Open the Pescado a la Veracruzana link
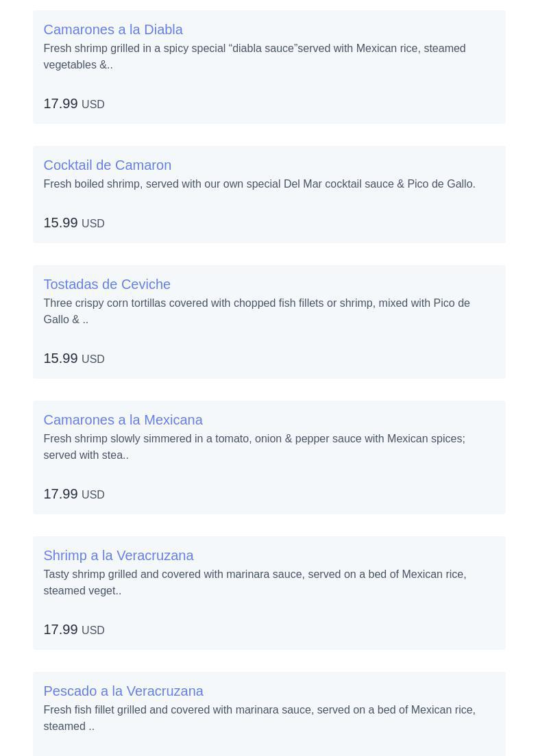Viewport: 538px width, 756px height. (x=123, y=690)
